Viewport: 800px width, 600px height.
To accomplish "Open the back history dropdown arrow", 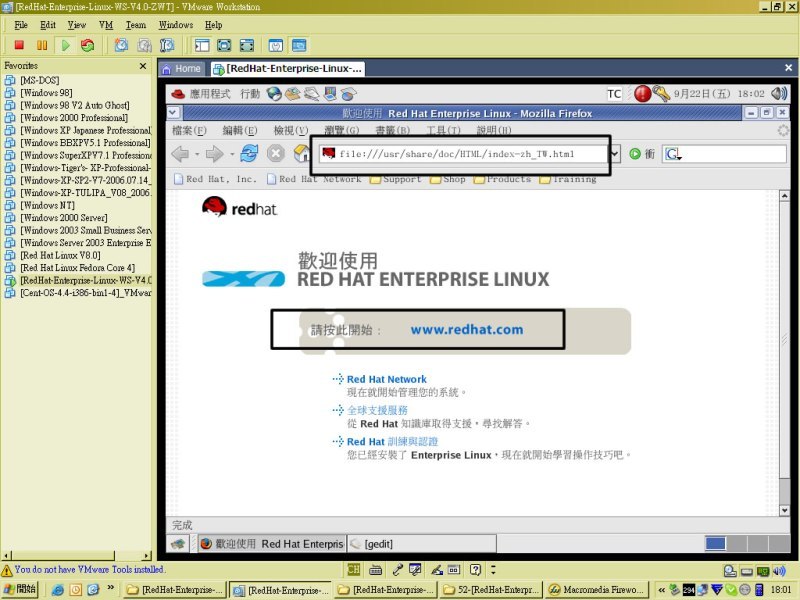I will point(197,154).
